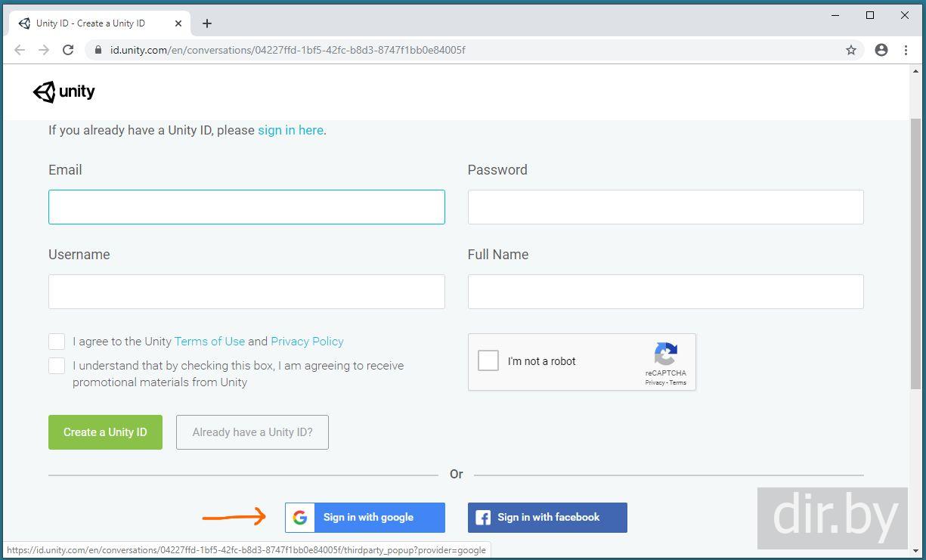
Task: Open reCAPTCHA Privacy link
Action: (655, 382)
